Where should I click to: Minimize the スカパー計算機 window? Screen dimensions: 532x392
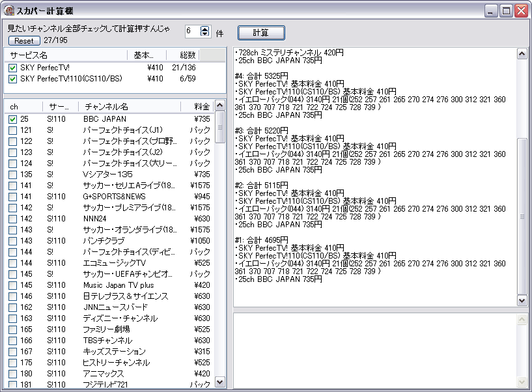pos(490,11)
